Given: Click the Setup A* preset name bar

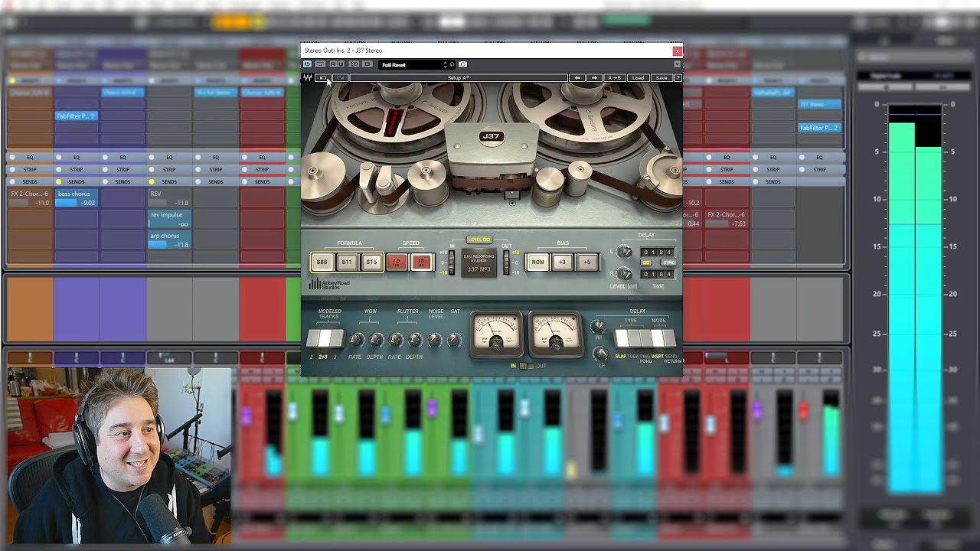Looking at the screenshot, I should tap(458, 78).
